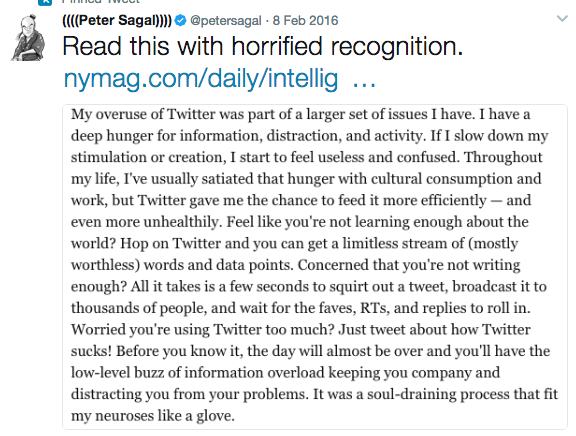Click the blue verified badge
The height and width of the screenshot is (436, 576).
coord(180,21)
